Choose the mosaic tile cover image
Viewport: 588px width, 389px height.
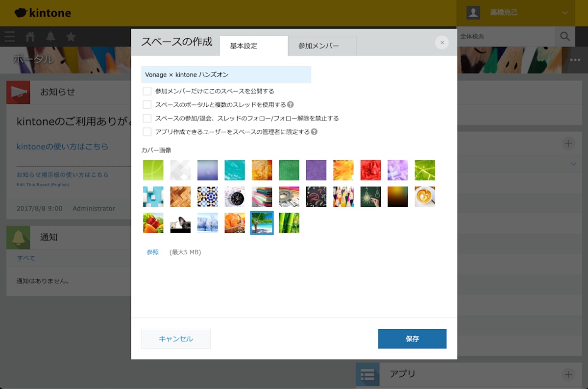pos(207,196)
